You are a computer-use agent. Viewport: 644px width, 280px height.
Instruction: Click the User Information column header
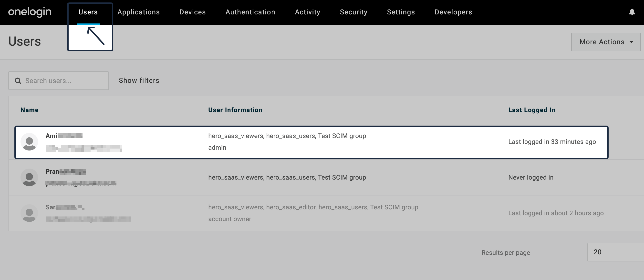(x=235, y=110)
